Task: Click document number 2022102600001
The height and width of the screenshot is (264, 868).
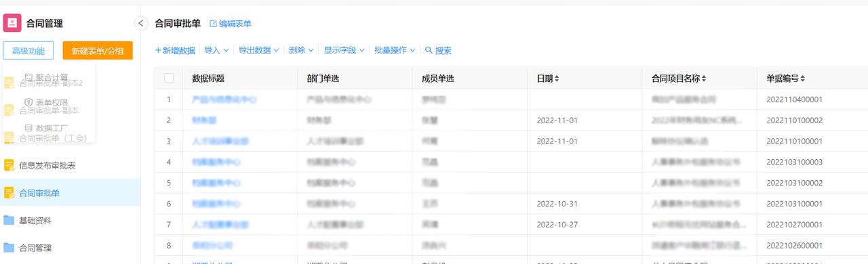Action: (x=794, y=245)
